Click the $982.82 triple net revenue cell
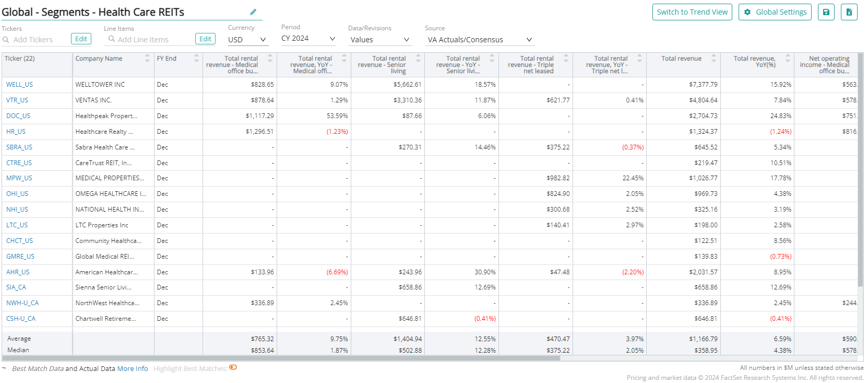Screen dimensions: 868x383 pyautogui.click(x=536, y=178)
